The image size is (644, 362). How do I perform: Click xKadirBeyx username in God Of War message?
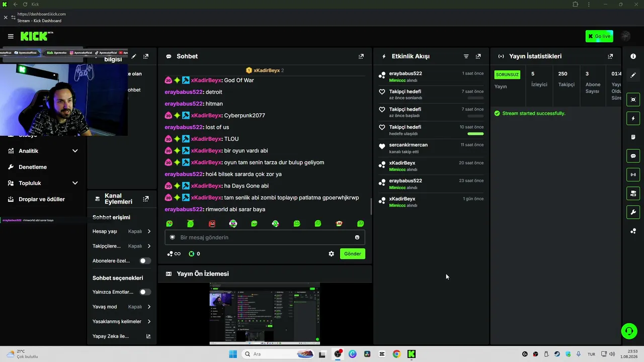(x=206, y=80)
